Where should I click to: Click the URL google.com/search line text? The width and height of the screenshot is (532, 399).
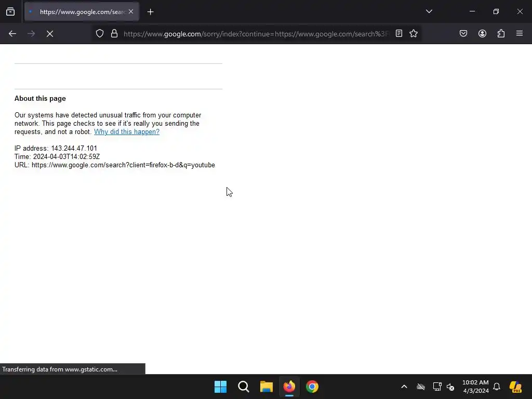(115, 165)
